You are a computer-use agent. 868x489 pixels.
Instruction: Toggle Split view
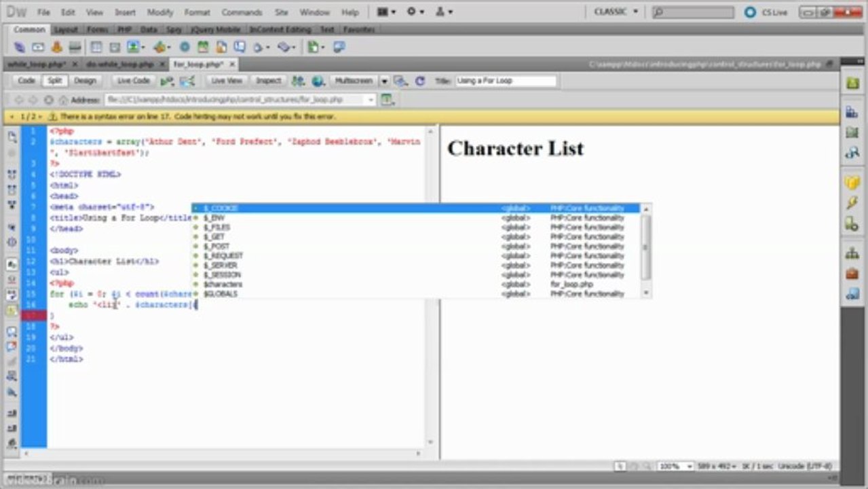click(54, 80)
